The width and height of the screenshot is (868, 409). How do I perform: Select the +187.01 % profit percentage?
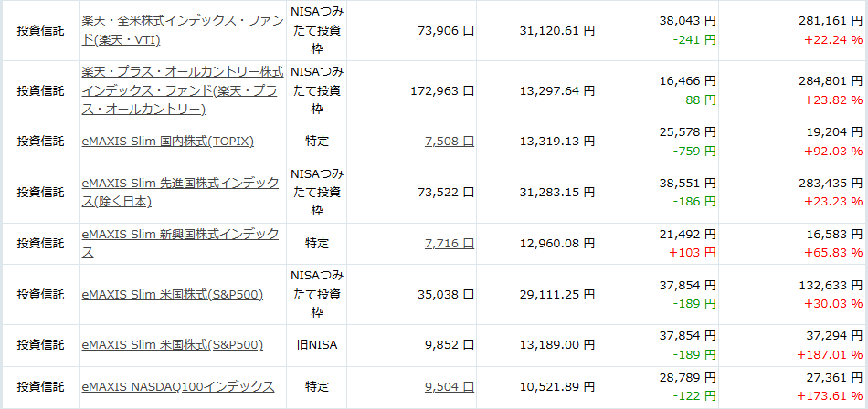(x=830, y=354)
